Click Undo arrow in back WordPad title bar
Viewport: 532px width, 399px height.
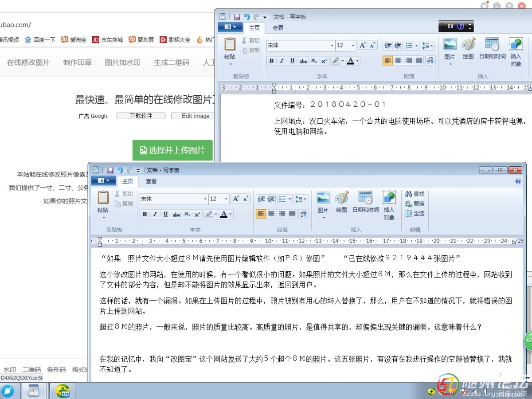click(247, 17)
